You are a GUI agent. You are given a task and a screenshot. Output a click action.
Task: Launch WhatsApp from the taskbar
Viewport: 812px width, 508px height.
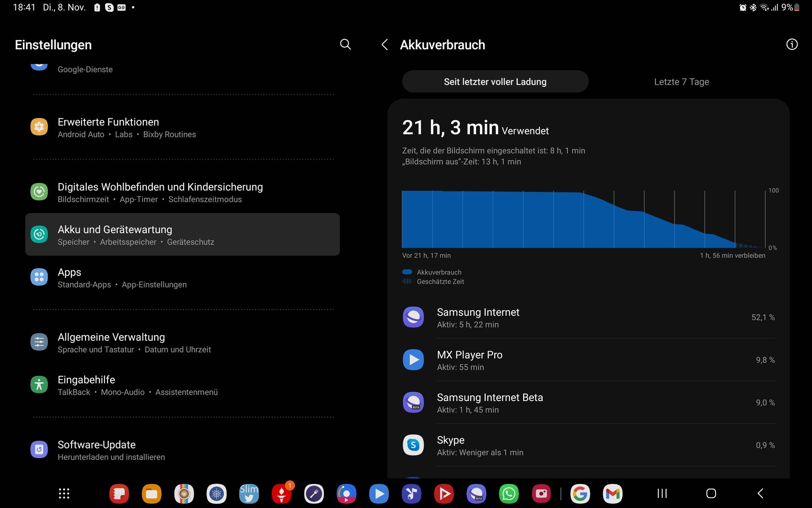point(509,494)
